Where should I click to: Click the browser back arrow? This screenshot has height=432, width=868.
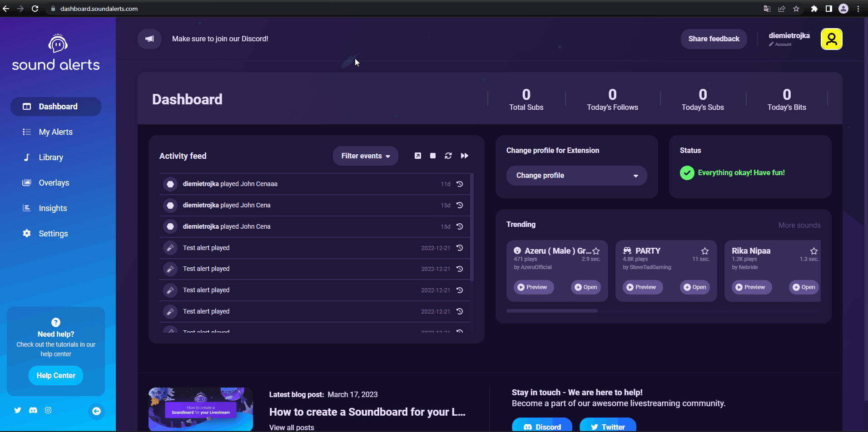[x=6, y=9]
